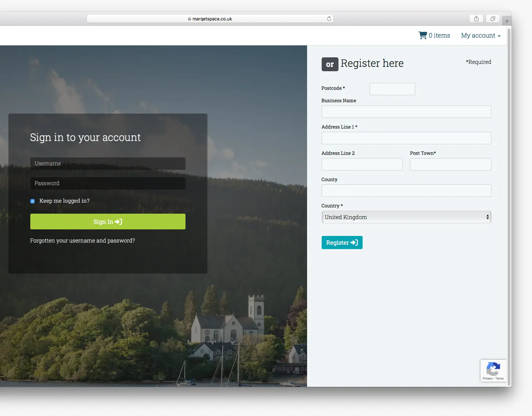
Task: Open the shopping cart icon
Action: pos(423,35)
